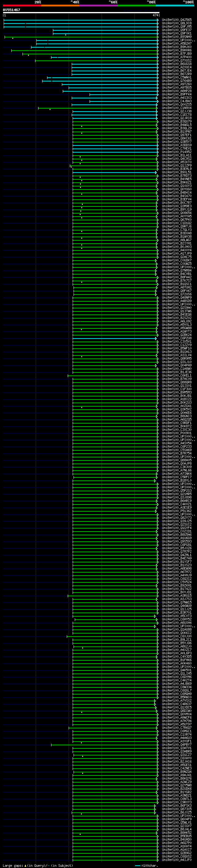Select hit label UniRef100_Q08654
This screenshot has height=868, width=197.
point(177,213)
